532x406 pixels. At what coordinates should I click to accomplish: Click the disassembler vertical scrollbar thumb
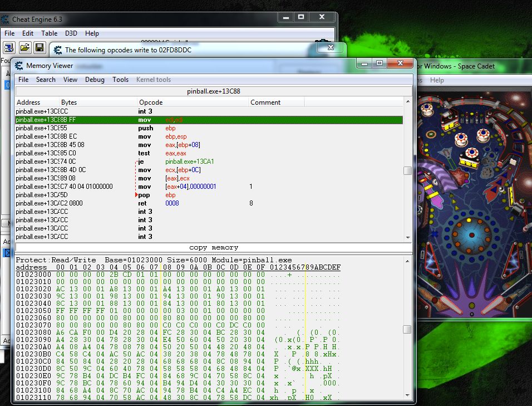[x=408, y=170]
